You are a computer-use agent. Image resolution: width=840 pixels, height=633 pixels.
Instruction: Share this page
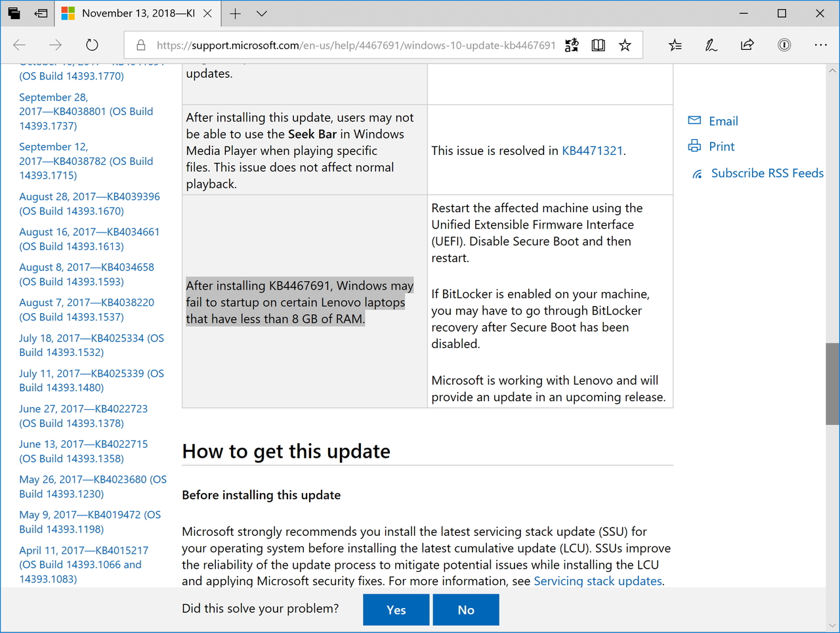coord(747,45)
